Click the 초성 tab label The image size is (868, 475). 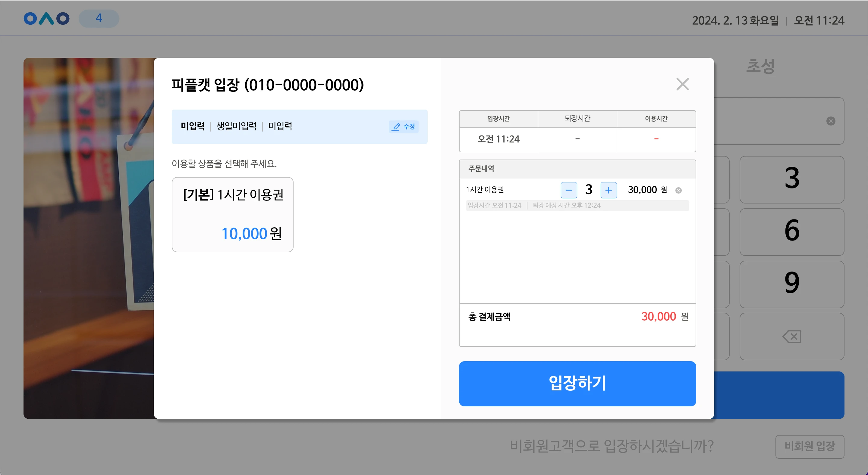pos(760,66)
